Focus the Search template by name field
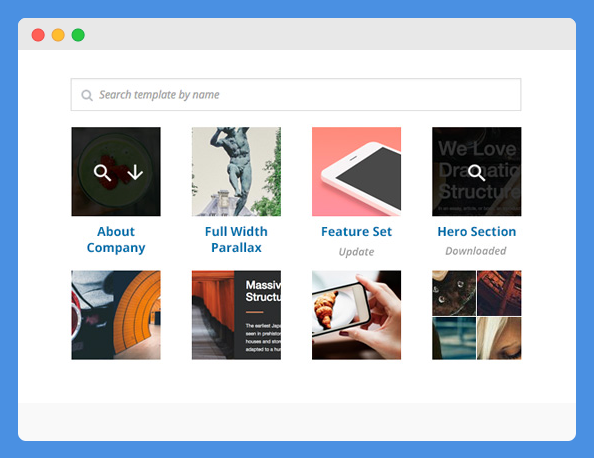This screenshot has height=458, width=594. point(296,95)
